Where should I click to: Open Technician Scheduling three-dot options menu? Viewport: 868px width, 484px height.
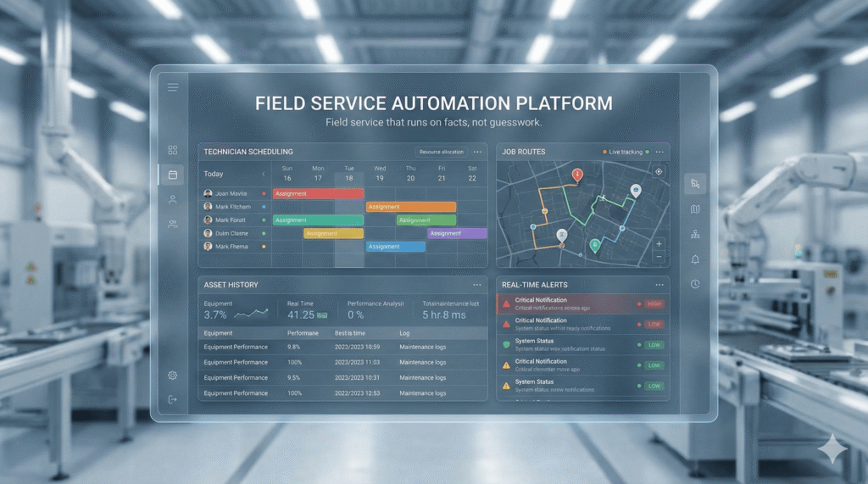tap(478, 152)
